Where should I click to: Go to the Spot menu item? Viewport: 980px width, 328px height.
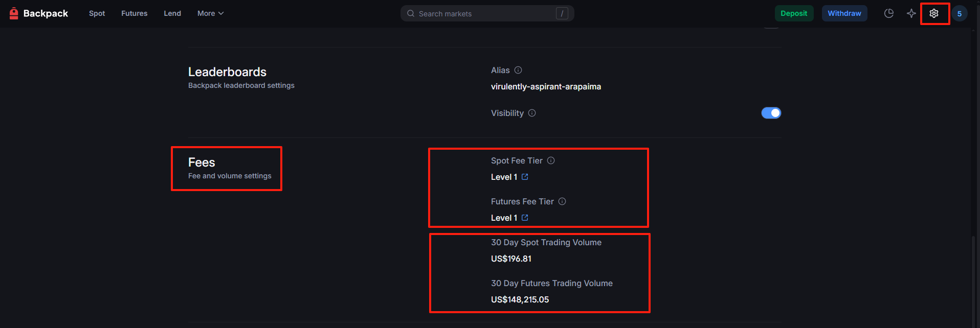(97, 13)
